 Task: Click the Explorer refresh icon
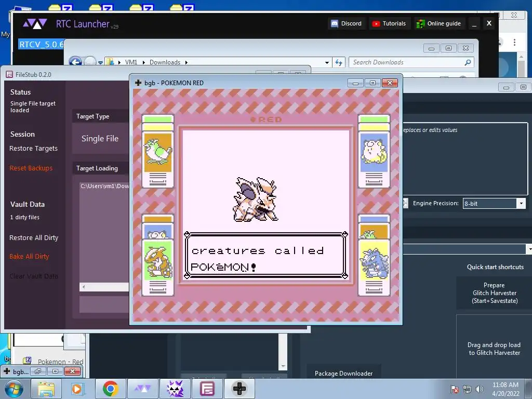pyautogui.click(x=339, y=62)
